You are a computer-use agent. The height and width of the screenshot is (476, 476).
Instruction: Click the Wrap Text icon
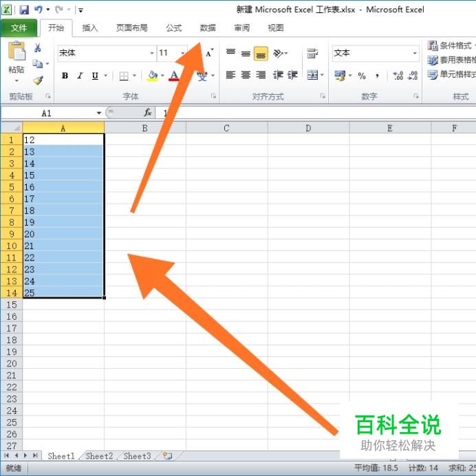312,53
